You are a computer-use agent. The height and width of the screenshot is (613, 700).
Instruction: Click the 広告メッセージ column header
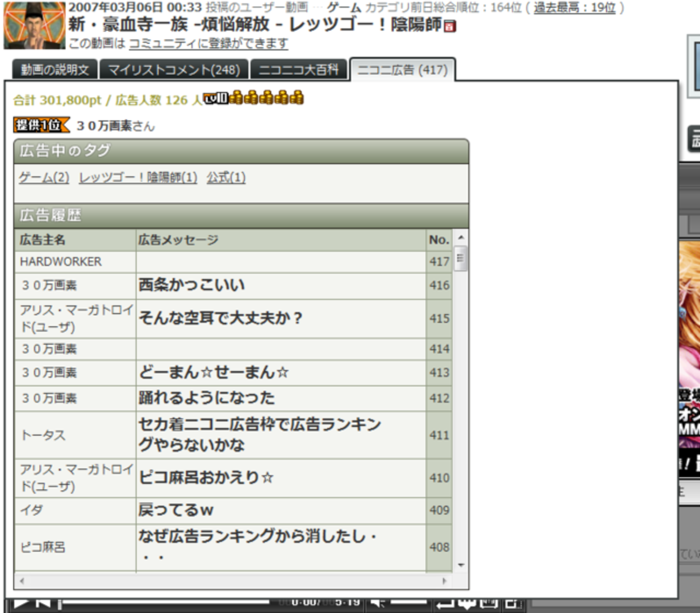[x=281, y=240]
